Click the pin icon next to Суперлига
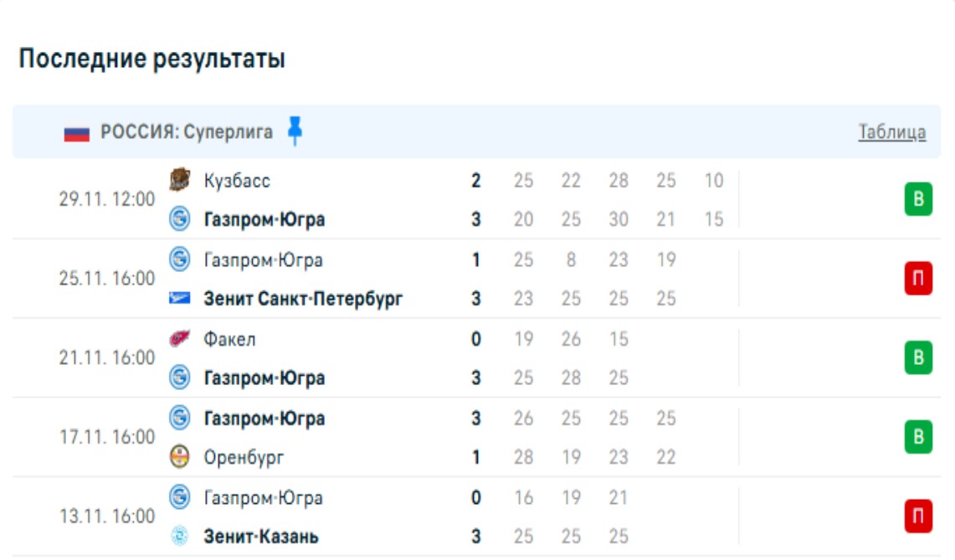Image resolution: width=955 pixels, height=560 pixels. (294, 131)
